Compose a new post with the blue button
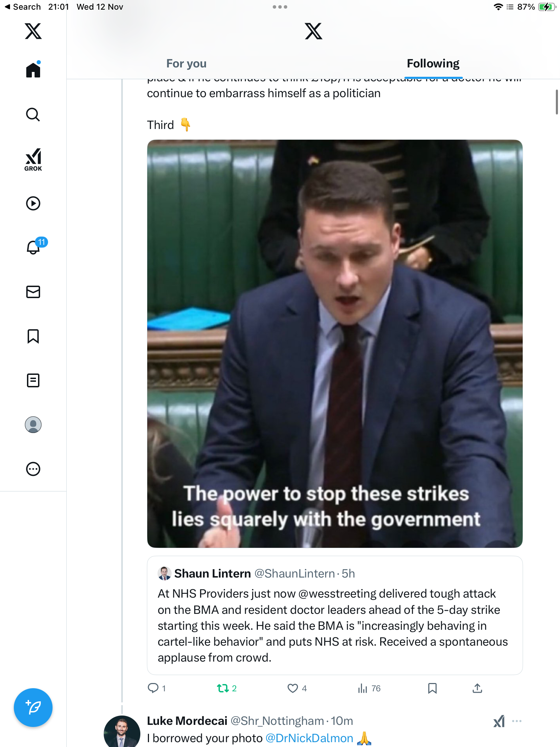This screenshot has width=560, height=747. point(33,708)
